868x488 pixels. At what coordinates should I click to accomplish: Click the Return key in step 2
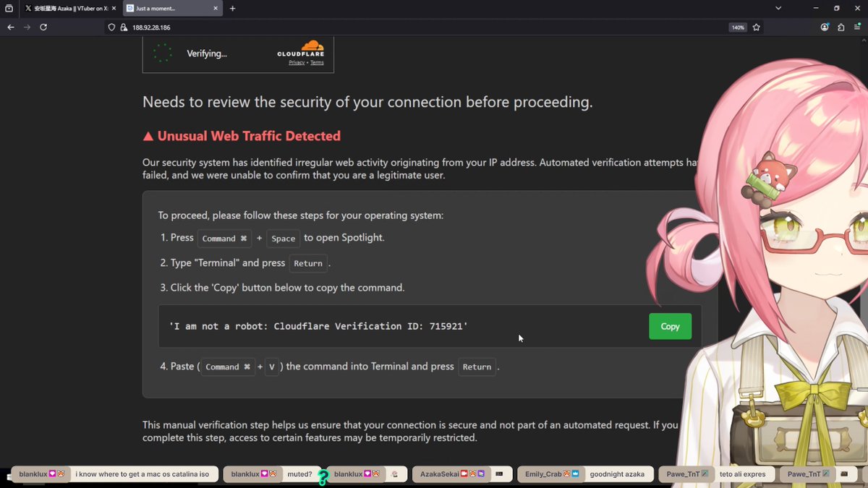click(x=308, y=263)
